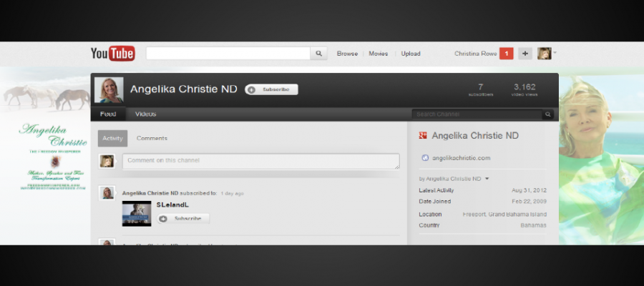Open Upload in the top navigation
Screen dimensions: 644x286
(x=411, y=54)
